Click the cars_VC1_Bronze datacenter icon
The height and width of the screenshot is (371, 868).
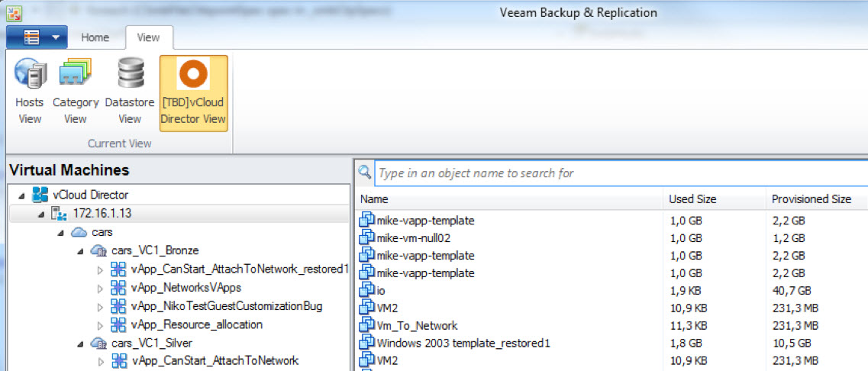[99, 250]
